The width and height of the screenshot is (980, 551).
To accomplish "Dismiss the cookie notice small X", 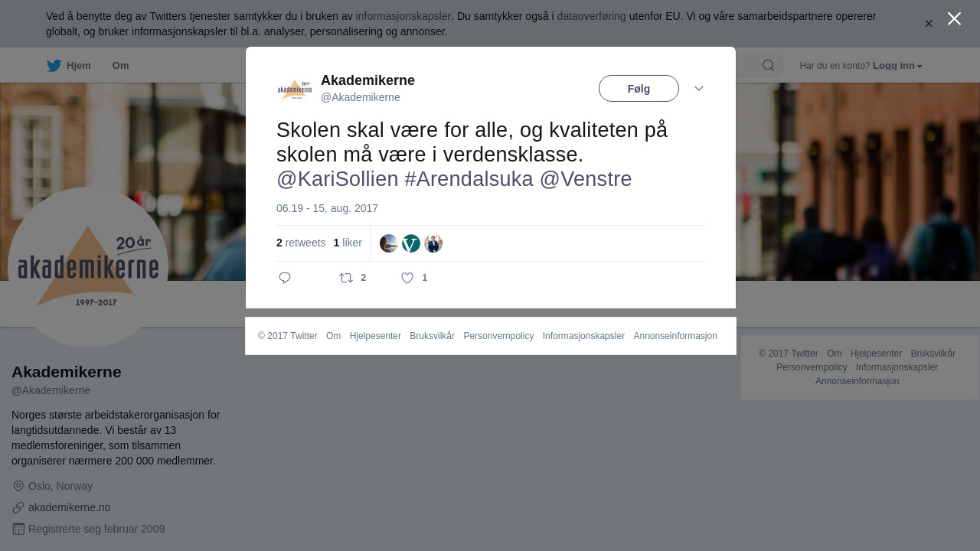I will point(929,24).
